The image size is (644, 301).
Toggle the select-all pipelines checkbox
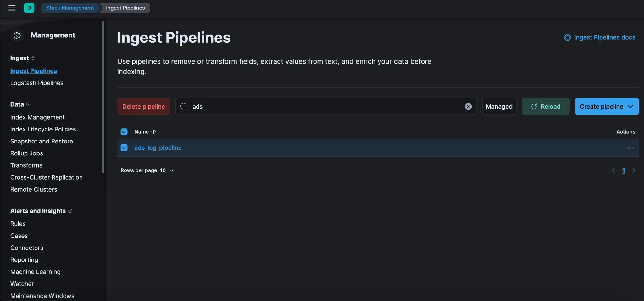click(124, 132)
